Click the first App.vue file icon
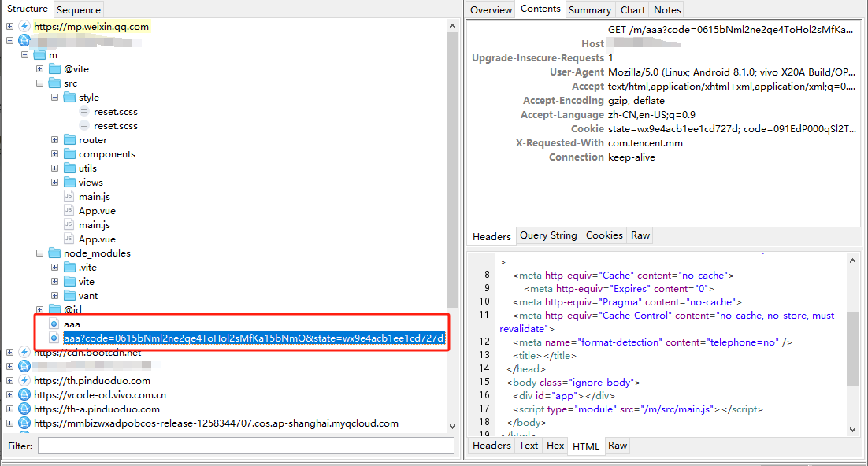Image resolution: width=868 pixels, height=466 pixels. (x=69, y=210)
